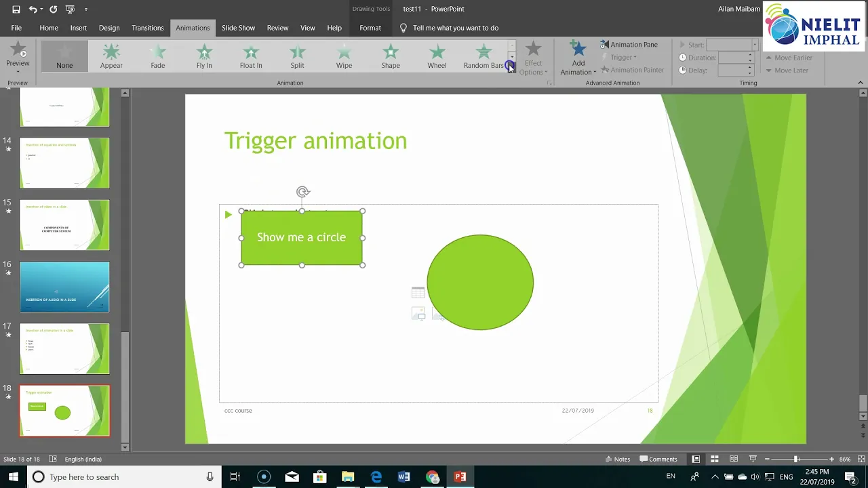
Task: Click the Undo icon in quick access toolbar
Action: (33, 9)
